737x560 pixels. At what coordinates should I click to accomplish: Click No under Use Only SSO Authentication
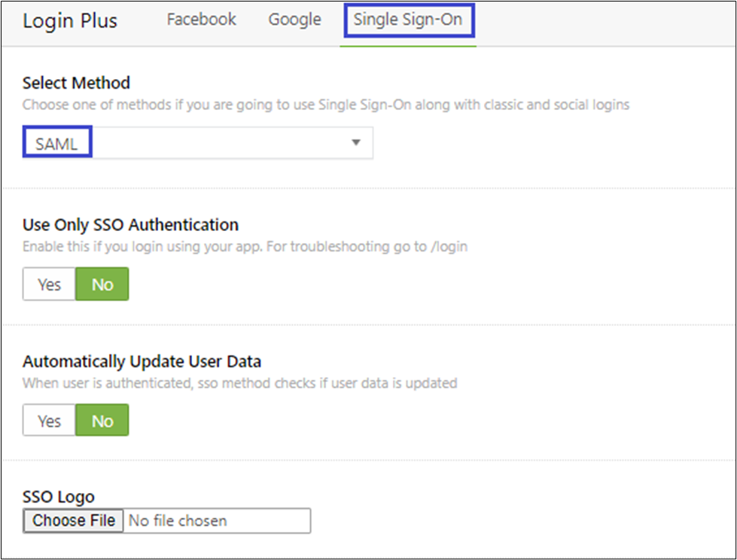(102, 285)
